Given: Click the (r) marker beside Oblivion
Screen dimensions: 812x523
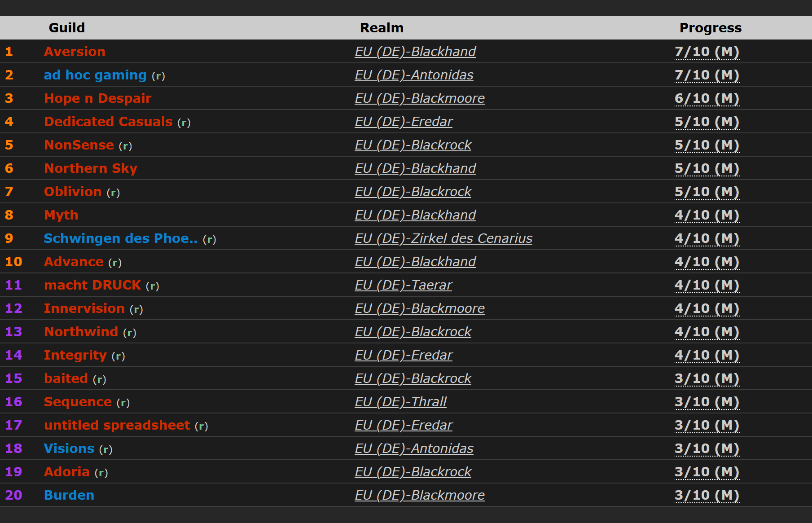Looking at the screenshot, I should tap(113, 193).
